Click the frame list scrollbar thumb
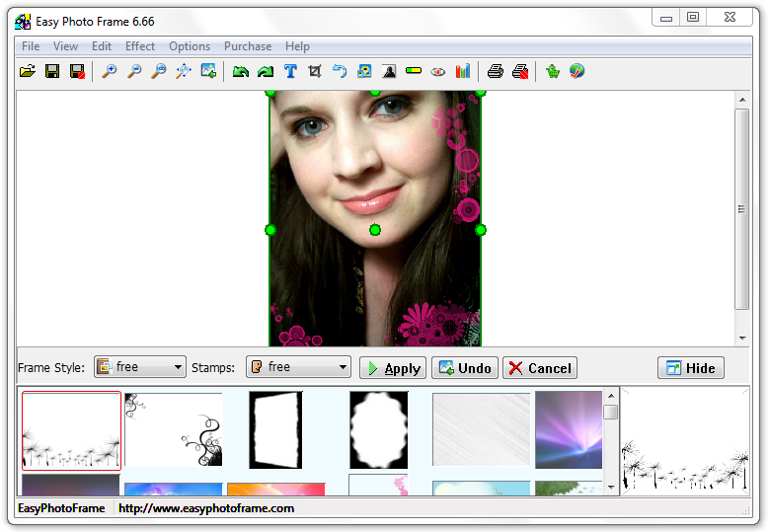The height and width of the screenshot is (532, 769). tap(611, 412)
